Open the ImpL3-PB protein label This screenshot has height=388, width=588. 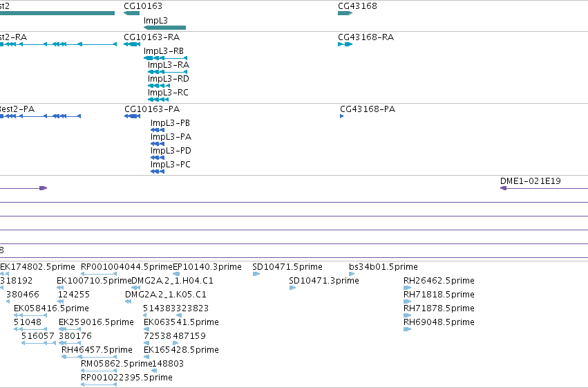point(170,123)
